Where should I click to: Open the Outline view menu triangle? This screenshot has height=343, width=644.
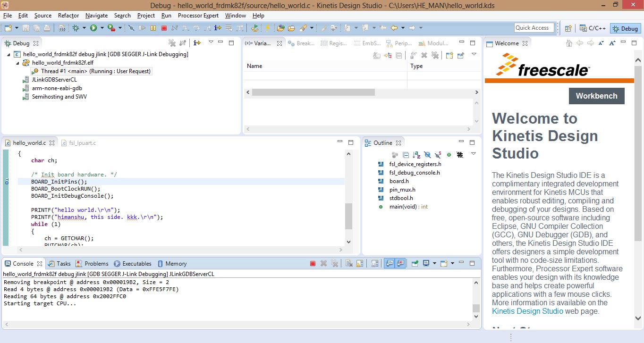pos(474,154)
